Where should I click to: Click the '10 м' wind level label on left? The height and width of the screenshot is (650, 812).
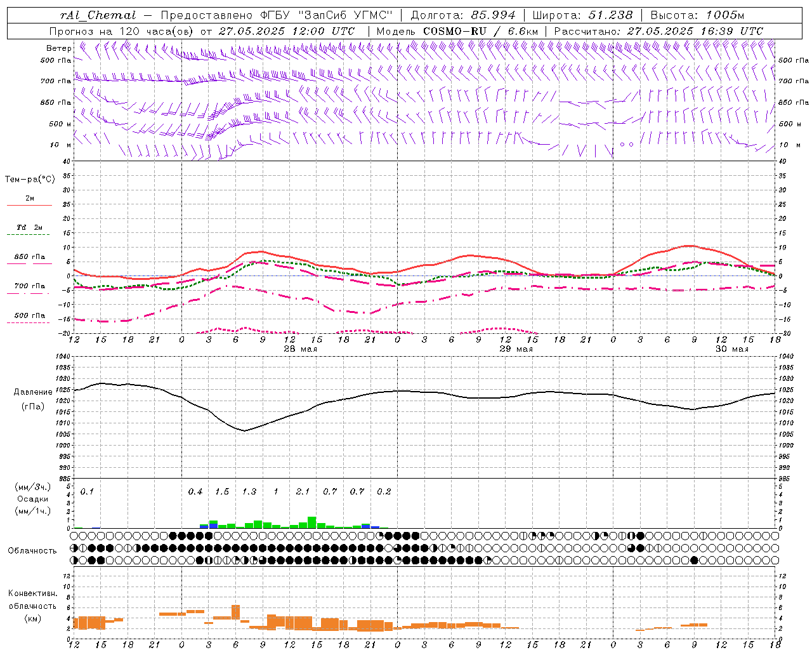(61, 145)
